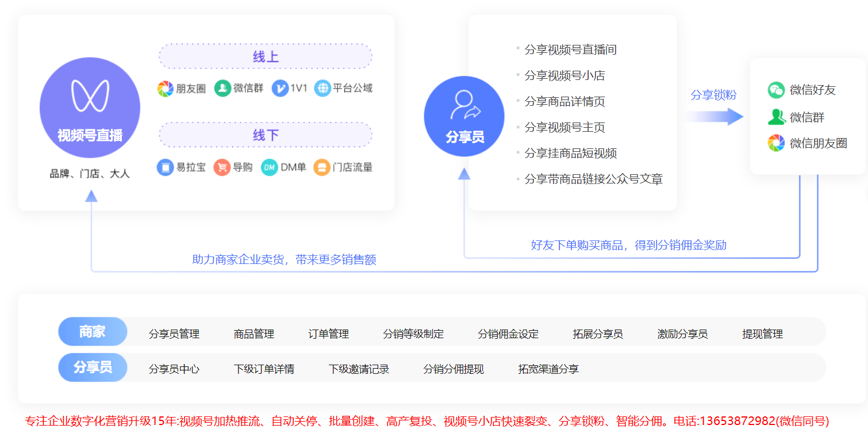Image resolution: width=868 pixels, height=444 pixels.
Task: Click the blue 分享员 person circle
Action: pyautogui.click(x=464, y=116)
